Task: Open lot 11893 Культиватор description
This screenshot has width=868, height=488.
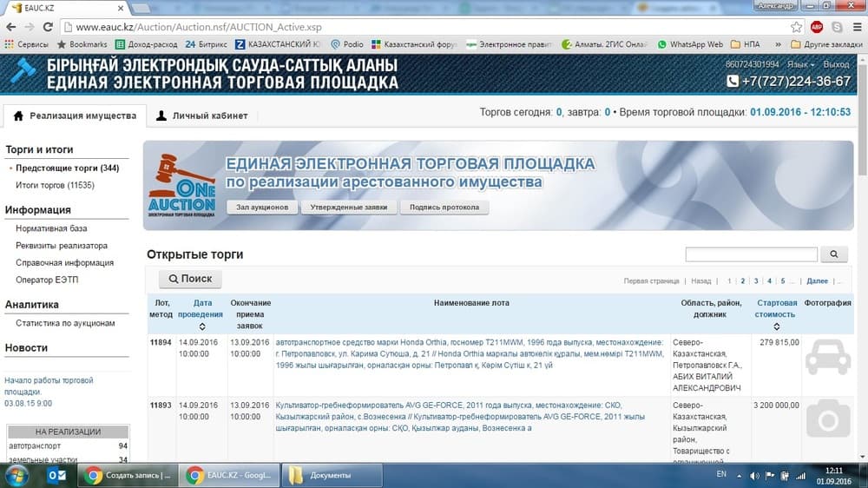Action: (x=460, y=417)
